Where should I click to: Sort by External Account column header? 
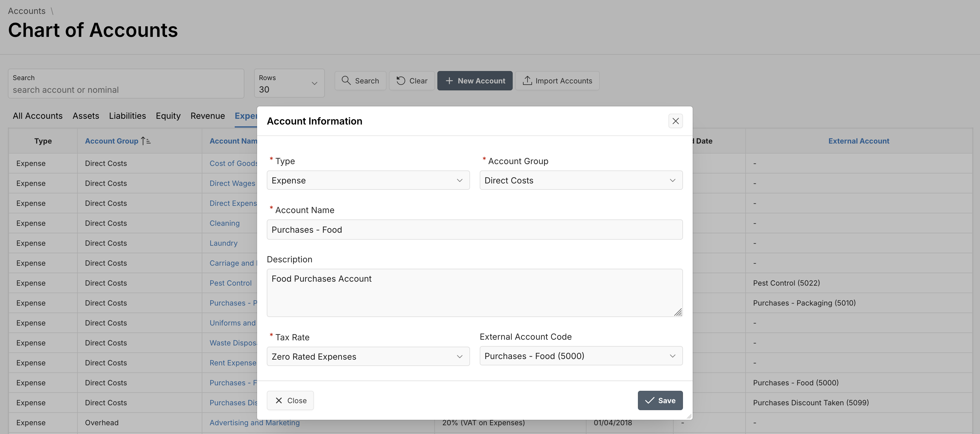click(859, 141)
